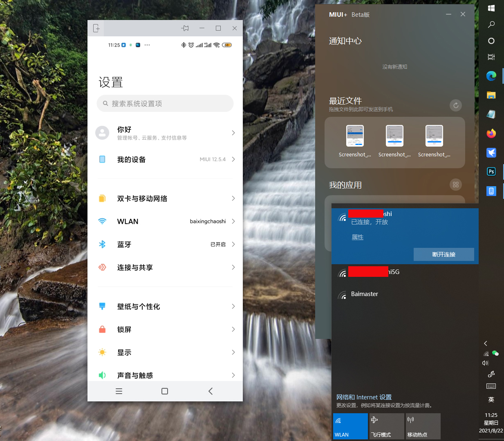Open the volume icon in the system tray

pyautogui.click(x=485, y=363)
